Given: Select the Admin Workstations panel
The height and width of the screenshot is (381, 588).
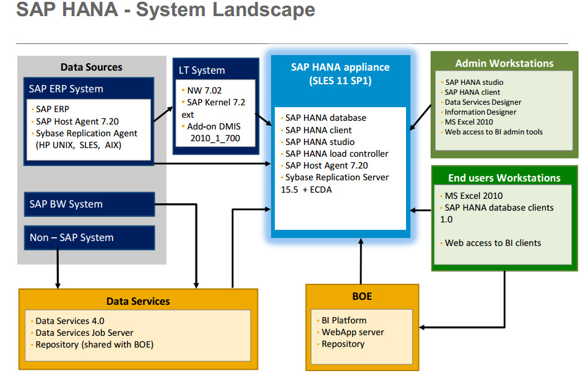Looking at the screenshot, I should 503,63.
